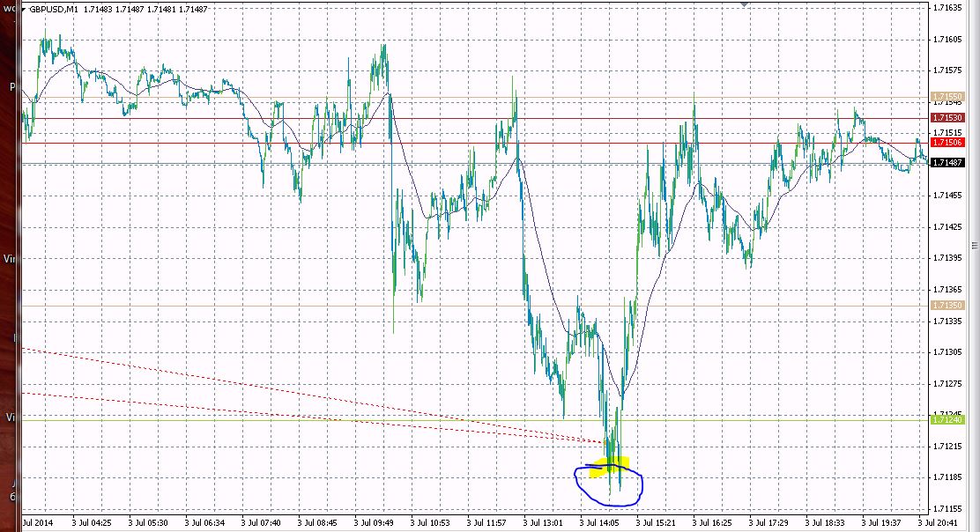Click the 1.71215 price scale label
Viewport: 980px width, 532px height.
coord(947,446)
